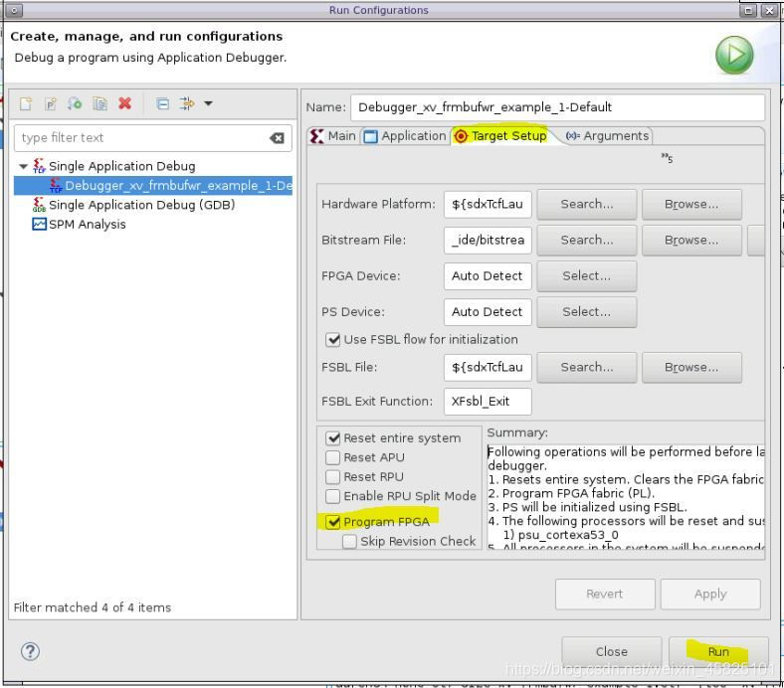This screenshot has height=688, width=784.
Task: Toggle the Program FPGA checkbox
Action: (x=332, y=522)
